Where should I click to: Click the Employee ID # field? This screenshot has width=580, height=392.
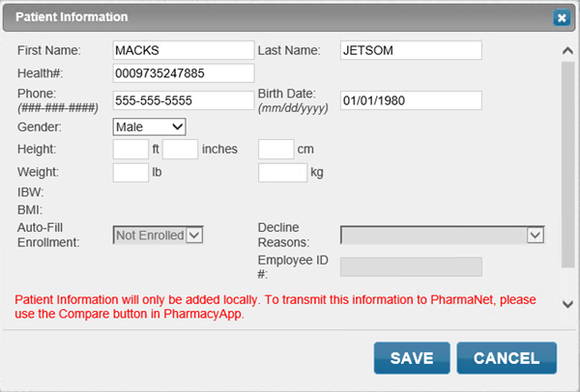coord(411,266)
